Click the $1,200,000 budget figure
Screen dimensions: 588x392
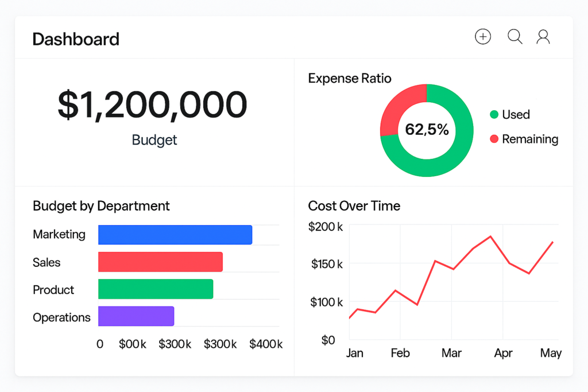point(152,105)
